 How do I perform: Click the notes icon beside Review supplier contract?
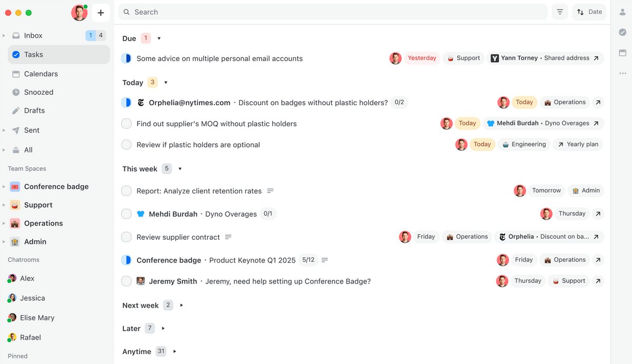(228, 237)
